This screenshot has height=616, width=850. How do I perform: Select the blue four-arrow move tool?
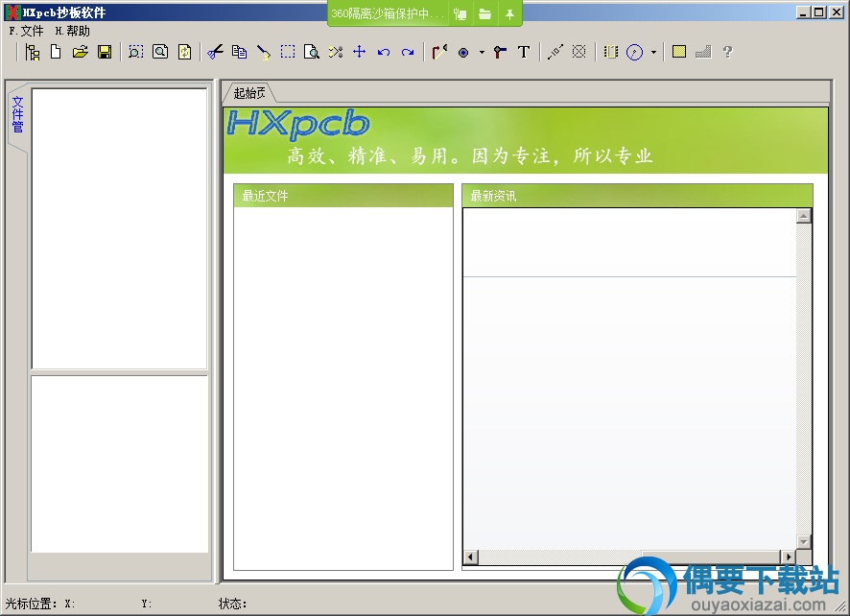coord(360,52)
